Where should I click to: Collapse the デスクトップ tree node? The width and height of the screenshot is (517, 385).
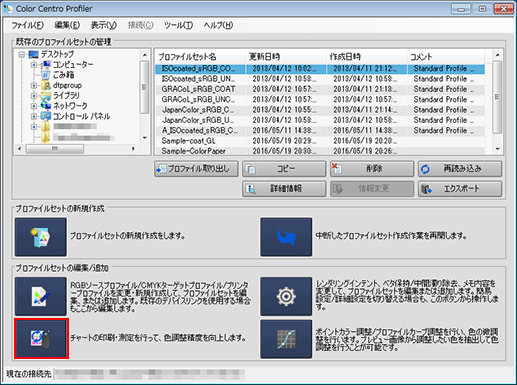point(22,54)
